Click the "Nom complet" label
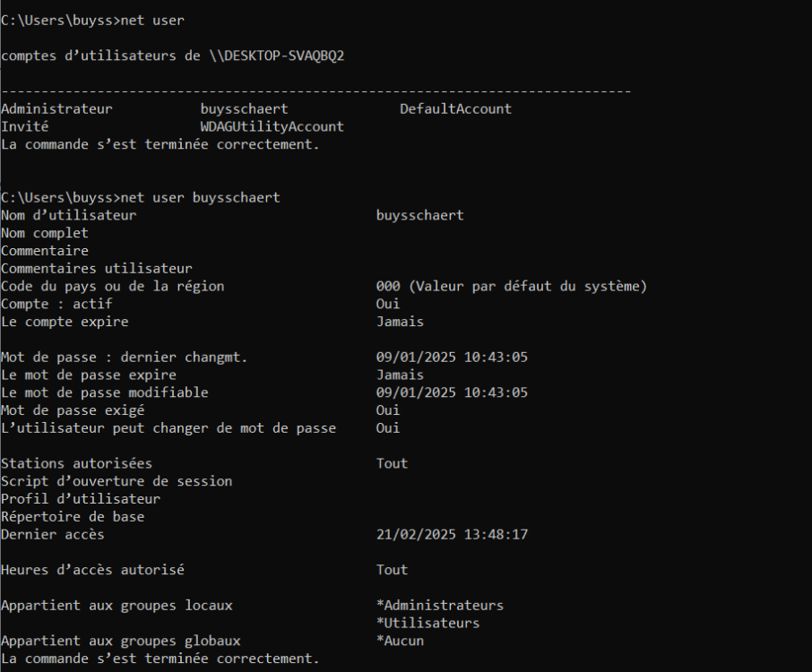The image size is (812, 672). pos(45,234)
